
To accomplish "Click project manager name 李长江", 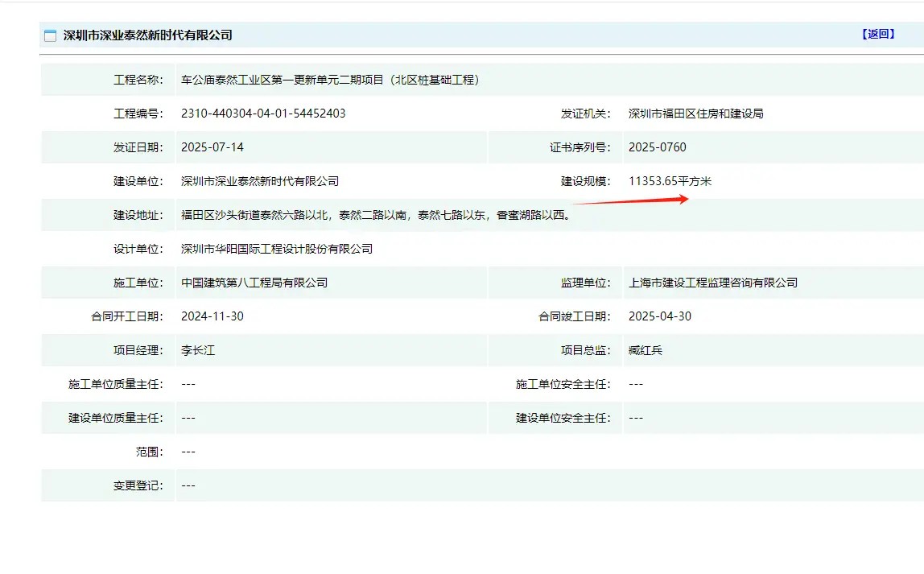I will pos(198,350).
